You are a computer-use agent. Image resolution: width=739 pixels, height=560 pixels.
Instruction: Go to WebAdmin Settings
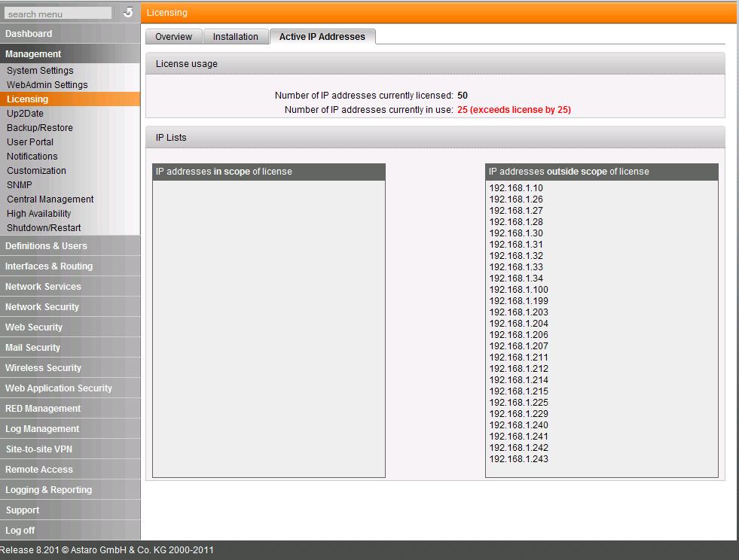tap(47, 85)
